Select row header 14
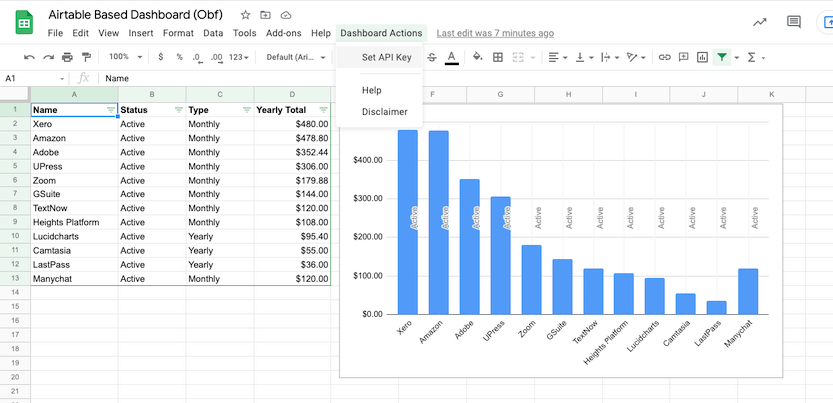This screenshot has width=833, height=403. [x=15, y=293]
